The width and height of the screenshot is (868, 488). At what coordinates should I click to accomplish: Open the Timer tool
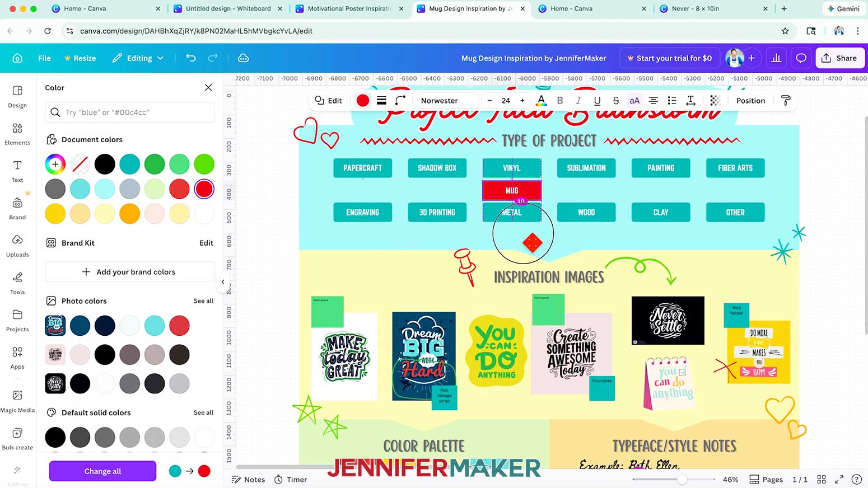coord(291,480)
